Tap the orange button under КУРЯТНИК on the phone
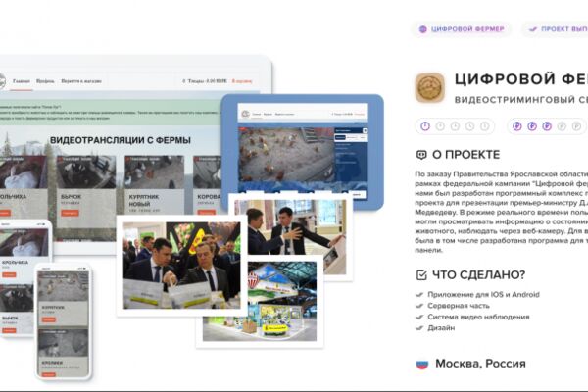Image resolution: width=588 pixels, height=392 pixels. point(49,319)
